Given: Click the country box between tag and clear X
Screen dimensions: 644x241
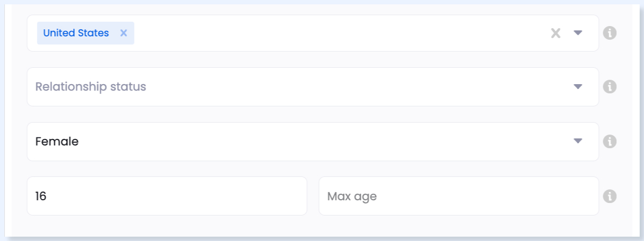Looking at the screenshot, I should 341,33.
